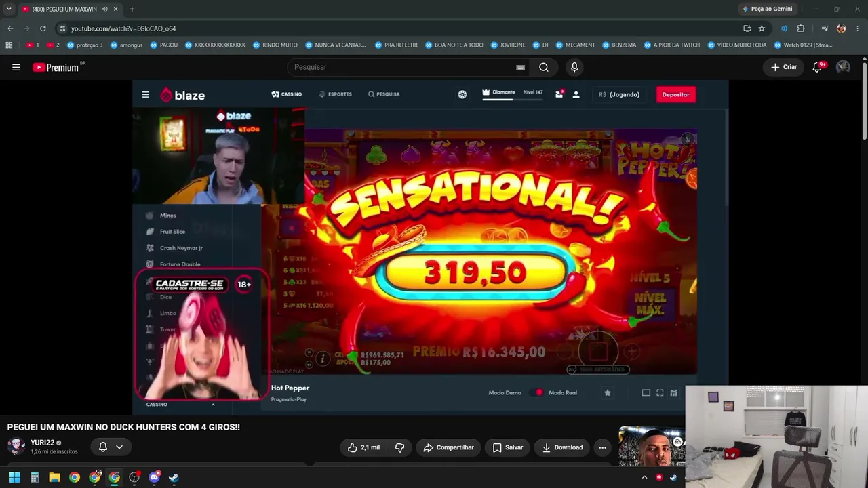Screen dimensions: 868x488
Task: Open Steam from the taskbar
Action: 174,477
